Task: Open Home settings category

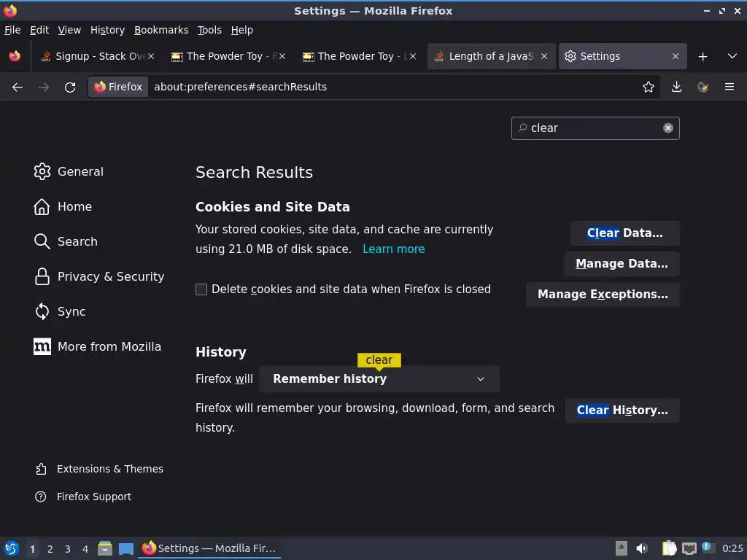Action: [x=63, y=206]
